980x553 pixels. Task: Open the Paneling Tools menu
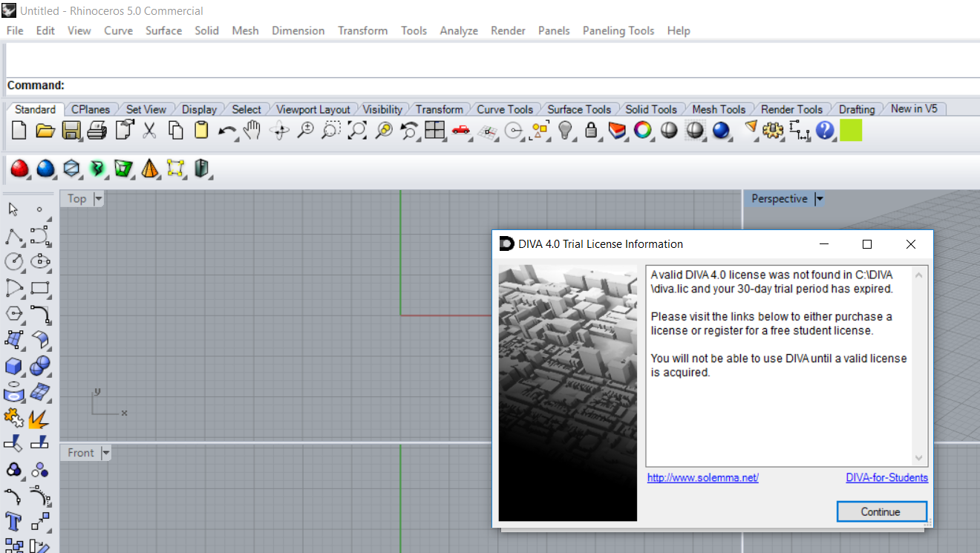pyautogui.click(x=618, y=30)
